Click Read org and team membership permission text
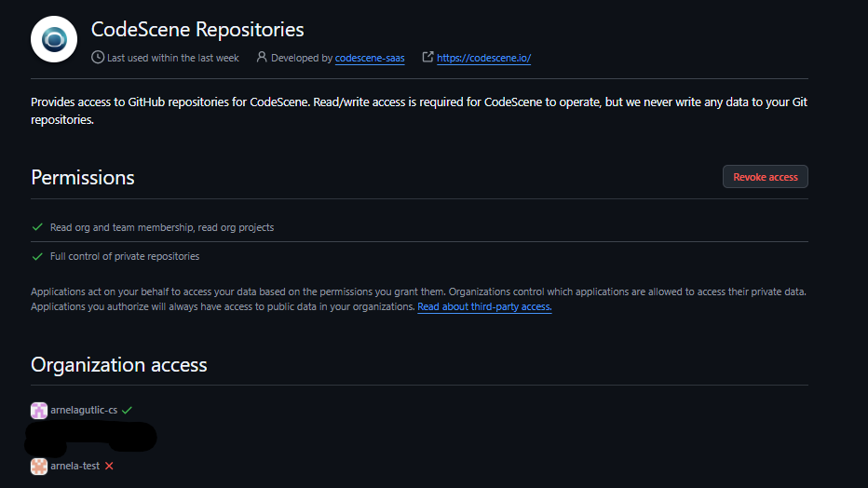868x488 pixels. [162, 227]
